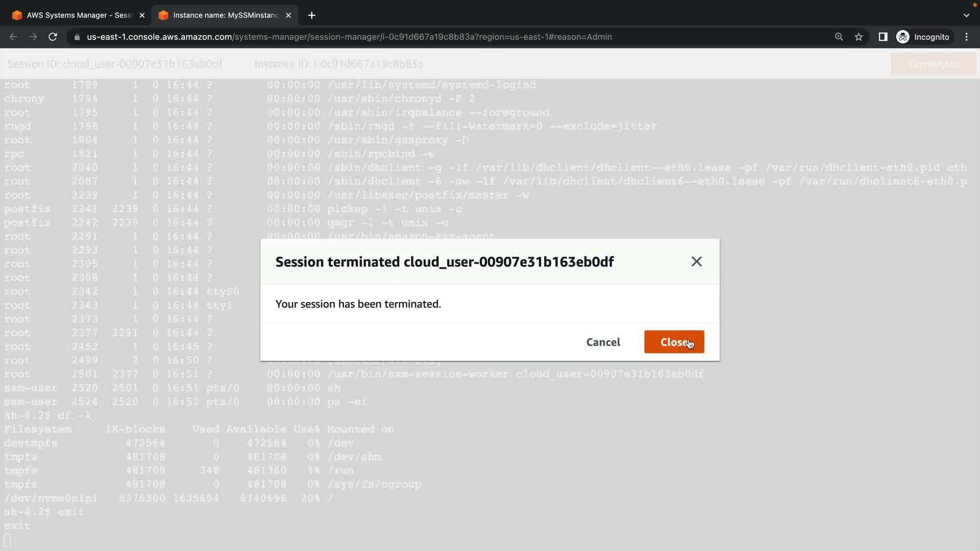Screen dimensions: 980x551
Task: Close the AWS Systems Manager tab
Action: click(x=142, y=15)
